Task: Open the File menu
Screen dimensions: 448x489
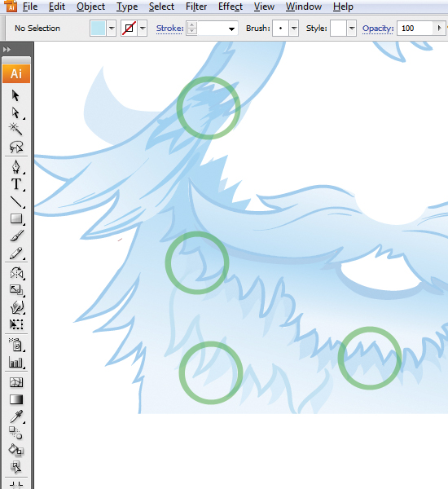Action: pyautogui.click(x=30, y=7)
